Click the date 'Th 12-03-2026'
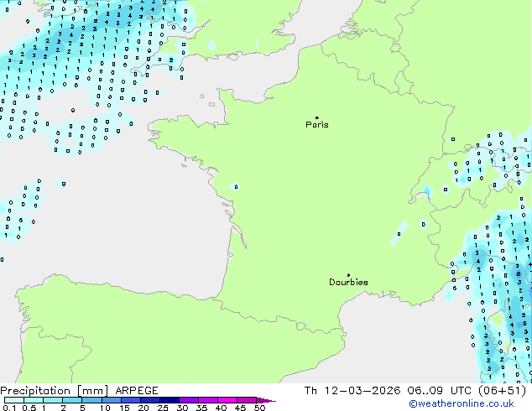 pyautogui.click(x=352, y=391)
